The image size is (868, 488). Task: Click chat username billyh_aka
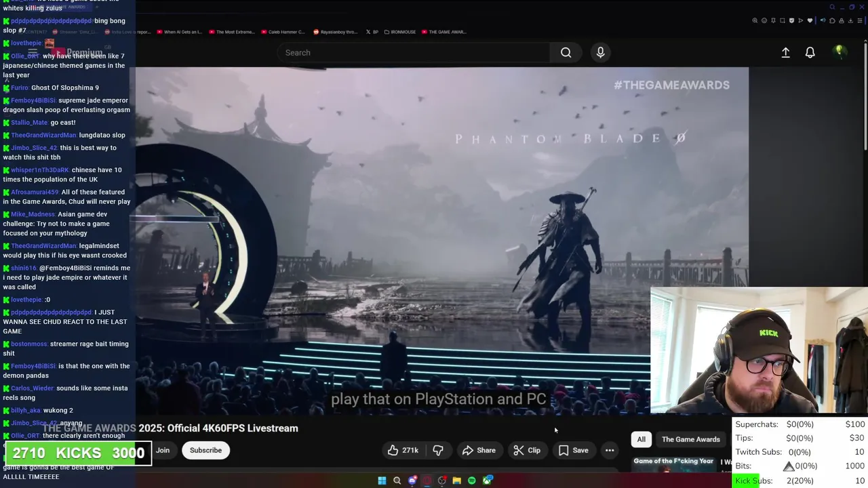point(26,410)
